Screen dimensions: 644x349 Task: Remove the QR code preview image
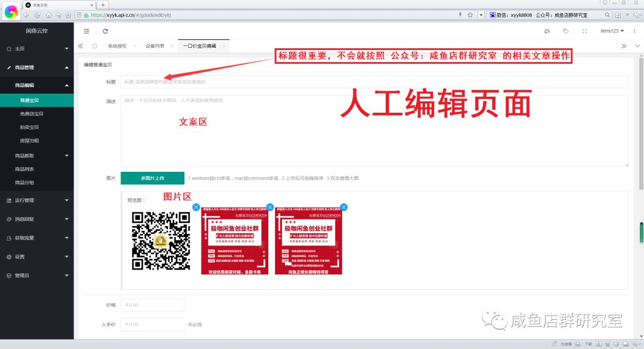pos(196,207)
